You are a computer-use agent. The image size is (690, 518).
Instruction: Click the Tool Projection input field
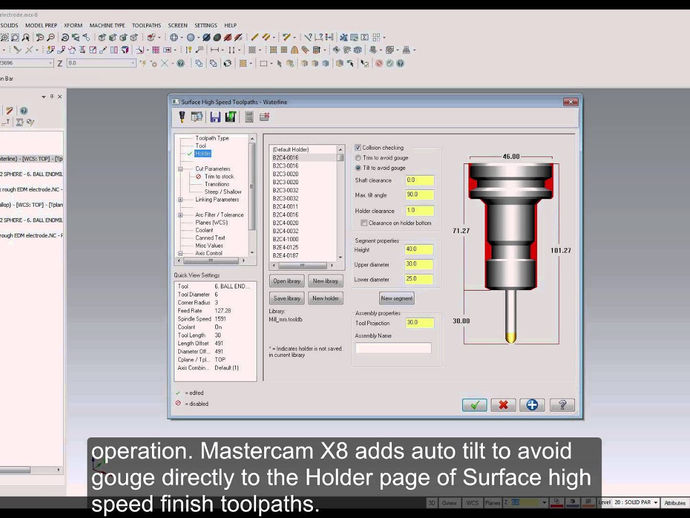(419, 323)
